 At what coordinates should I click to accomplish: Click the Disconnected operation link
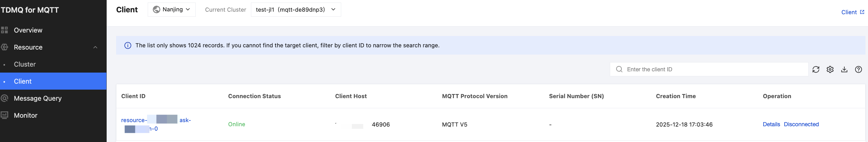(801, 124)
